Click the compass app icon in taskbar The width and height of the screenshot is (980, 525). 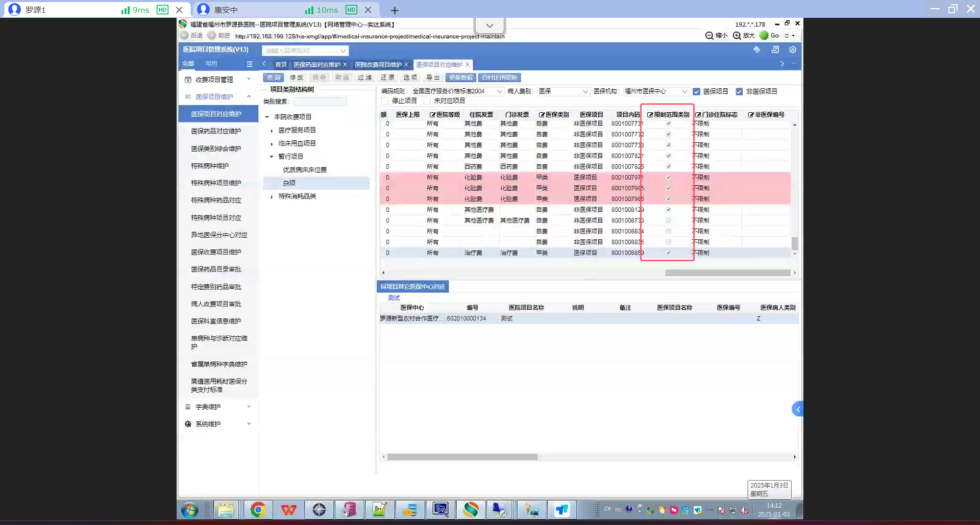(x=319, y=510)
